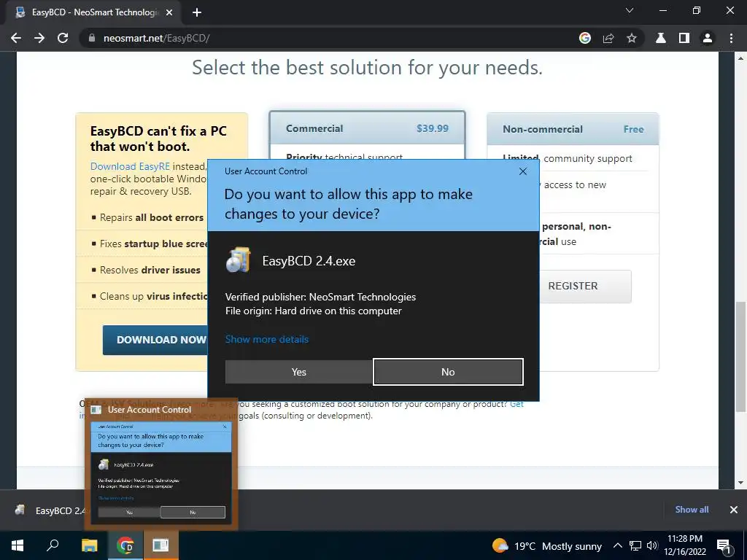Click the 'Resolves driver issues' item

[x=150, y=270]
